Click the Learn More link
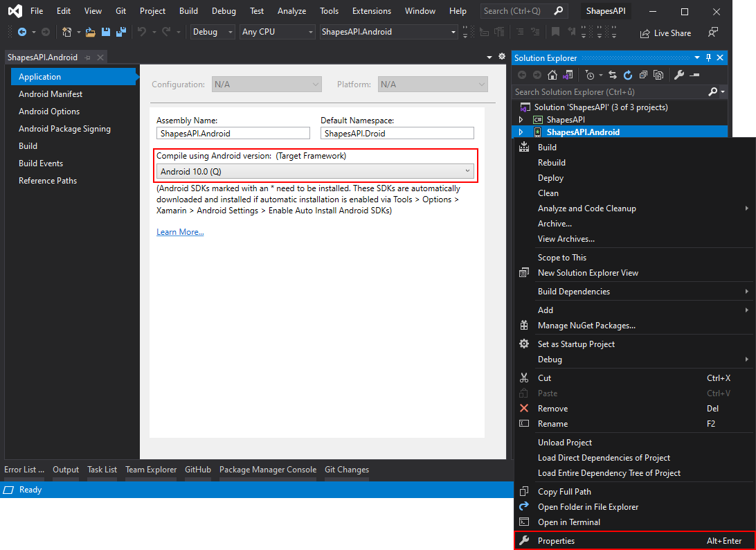 180,232
